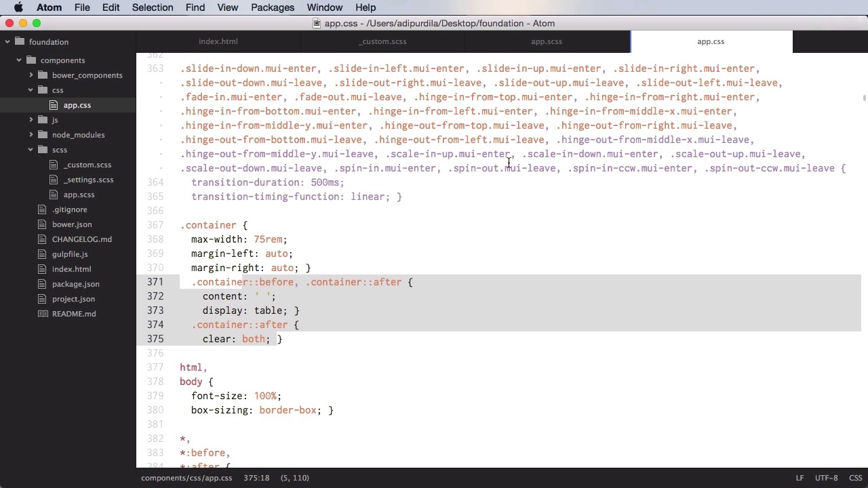
Task: Click the CHANGELOG.md file icon
Action: pyautogui.click(x=43, y=239)
